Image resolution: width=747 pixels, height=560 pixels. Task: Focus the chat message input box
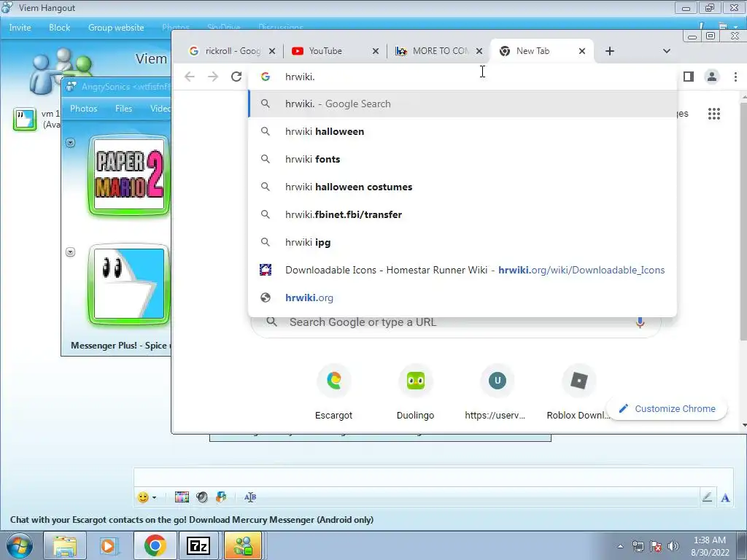pos(433,477)
